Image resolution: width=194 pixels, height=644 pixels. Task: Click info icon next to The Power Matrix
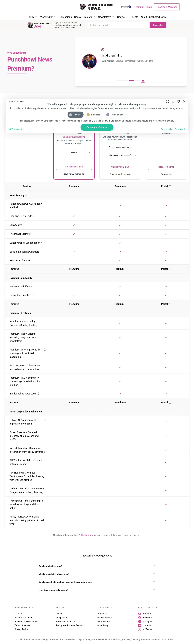click(31, 234)
